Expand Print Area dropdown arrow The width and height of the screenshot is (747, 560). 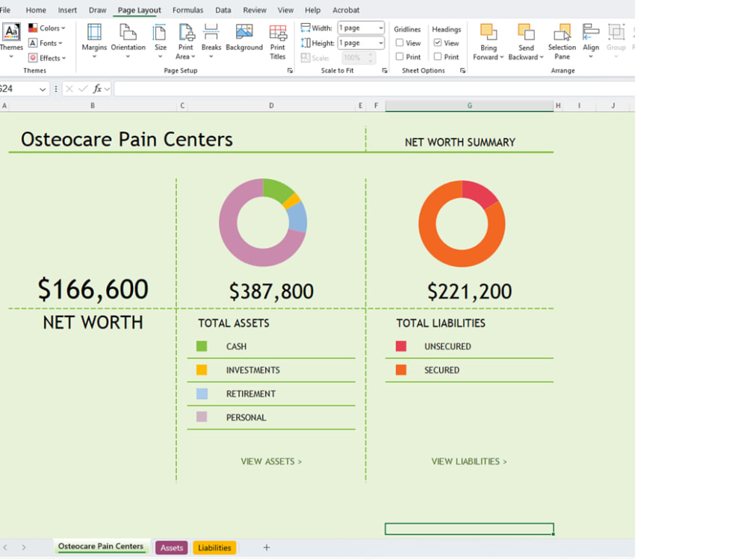point(193,57)
